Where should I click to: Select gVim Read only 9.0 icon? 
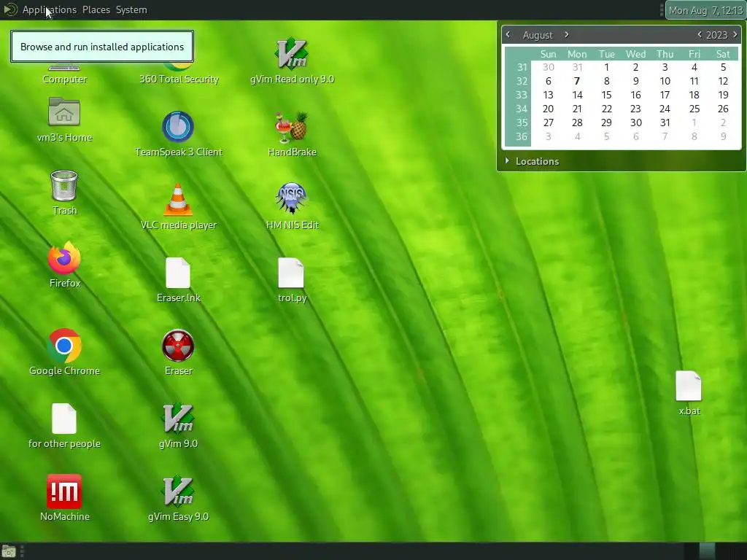292,54
